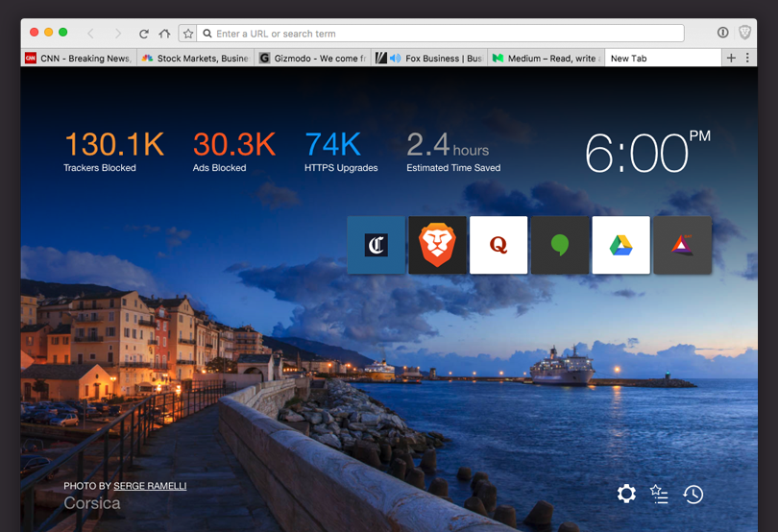Open bookmarks list icon at bottom right
The height and width of the screenshot is (532, 778).
(659, 494)
